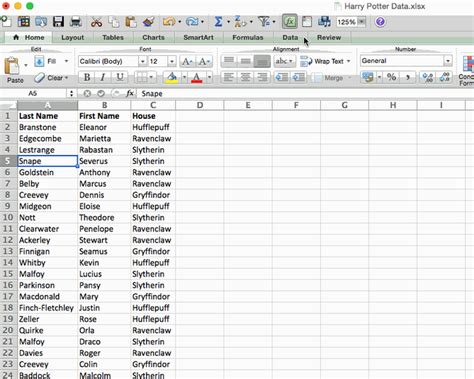Screen dimensions: 474x379
Task: Click the Toolbox icon beside Formula Builder
Action: (x=307, y=22)
